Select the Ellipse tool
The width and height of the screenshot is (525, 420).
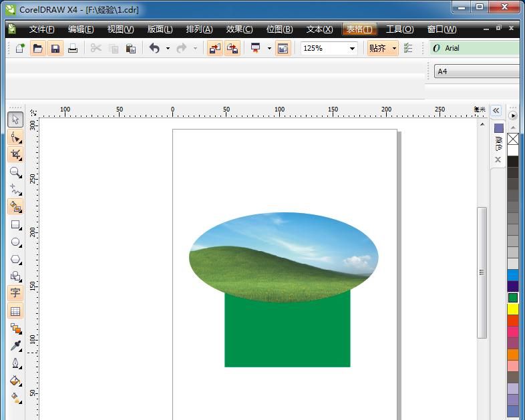pyautogui.click(x=15, y=242)
